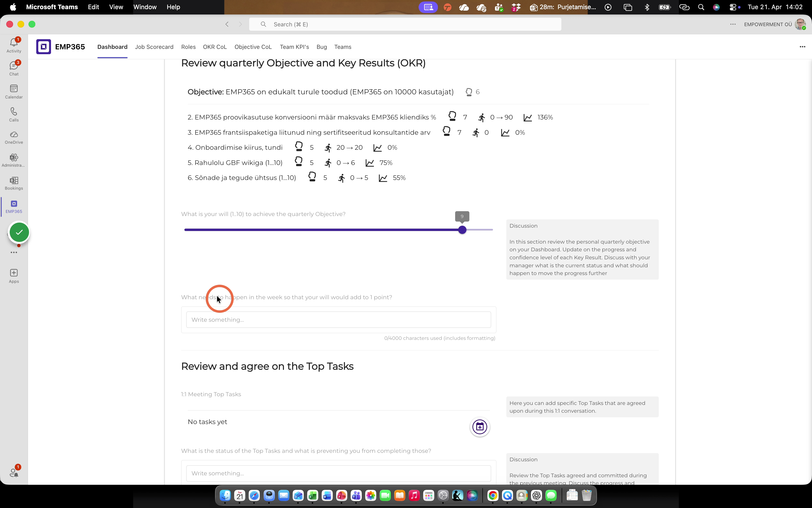Viewport: 812px width, 508px height.
Task: Open the OKR CoL tab
Action: pyautogui.click(x=215, y=47)
